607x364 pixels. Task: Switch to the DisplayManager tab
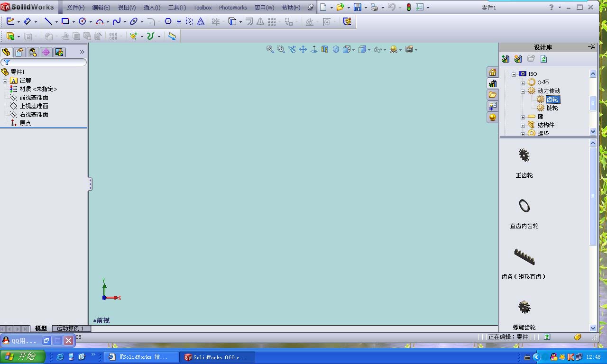(x=59, y=52)
